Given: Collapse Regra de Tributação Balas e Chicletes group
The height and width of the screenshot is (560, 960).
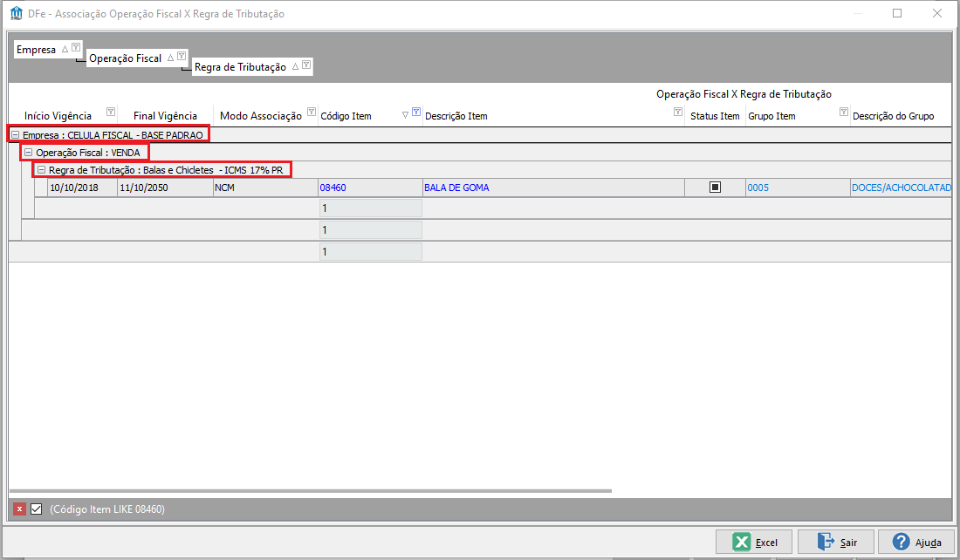Looking at the screenshot, I should [x=42, y=169].
